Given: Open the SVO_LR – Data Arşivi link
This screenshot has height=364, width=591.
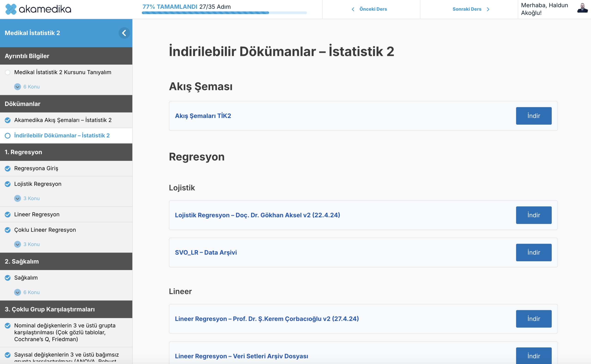Looking at the screenshot, I should pos(206,252).
